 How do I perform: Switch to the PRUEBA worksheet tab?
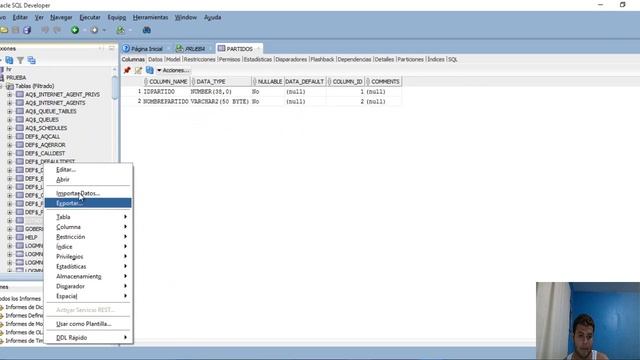[x=193, y=49]
